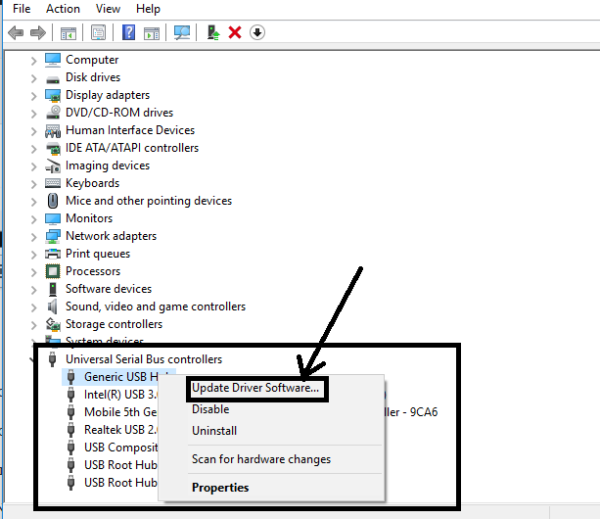Click the Software devices category icon

[53, 289]
